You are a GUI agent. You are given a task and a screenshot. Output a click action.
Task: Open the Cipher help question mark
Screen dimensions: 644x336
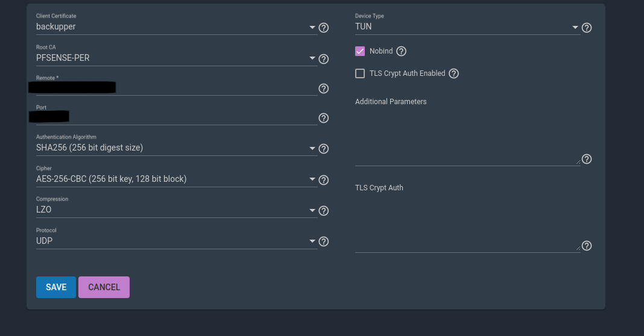[x=324, y=180]
